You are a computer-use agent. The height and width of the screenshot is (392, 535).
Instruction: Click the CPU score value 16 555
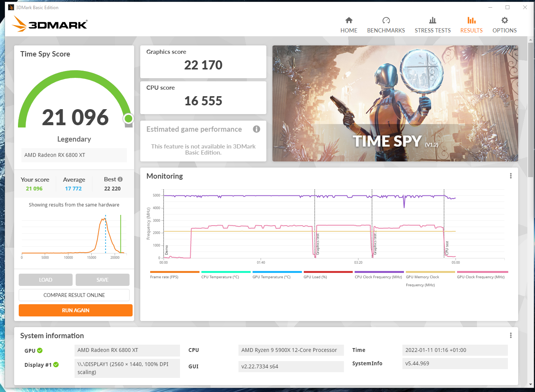pos(203,101)
